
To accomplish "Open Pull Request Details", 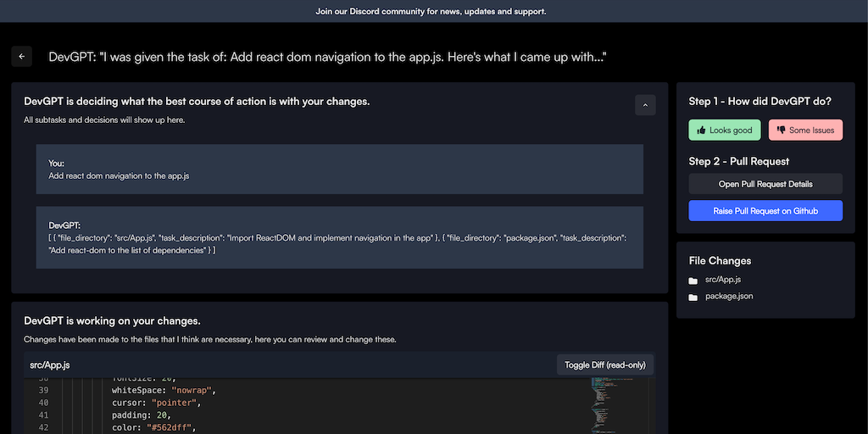I will tap(765, 184).
